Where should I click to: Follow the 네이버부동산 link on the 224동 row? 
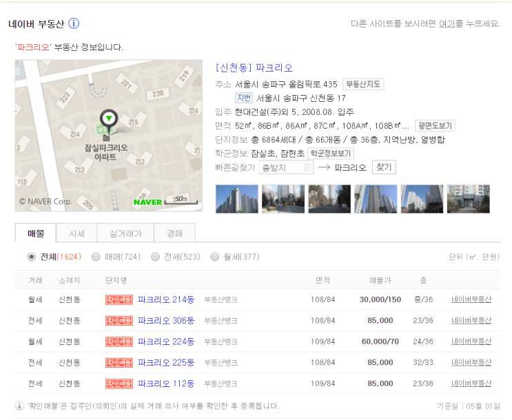click(x=471, y=342)
